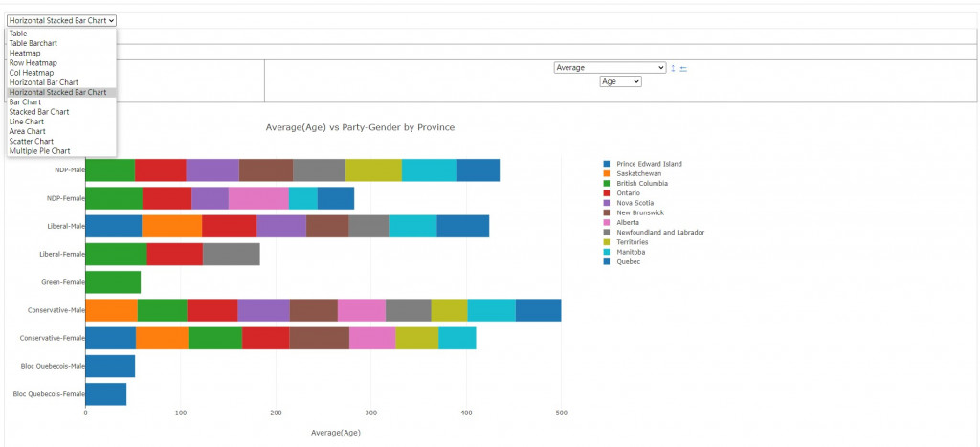This screenshot has height=447, width=980.
Task: Click the Ontario legend label
Action: pyautogui.click(x=628, y=193)
